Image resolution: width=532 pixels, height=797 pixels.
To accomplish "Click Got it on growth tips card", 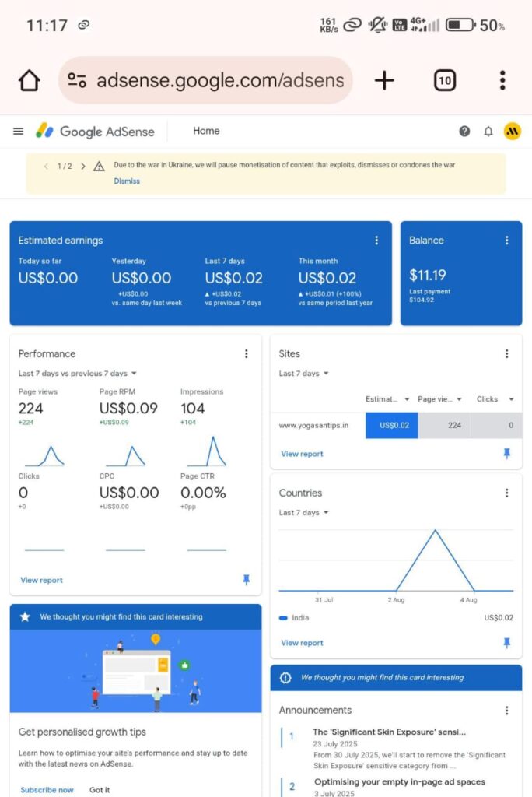I will tap(100, 790).
